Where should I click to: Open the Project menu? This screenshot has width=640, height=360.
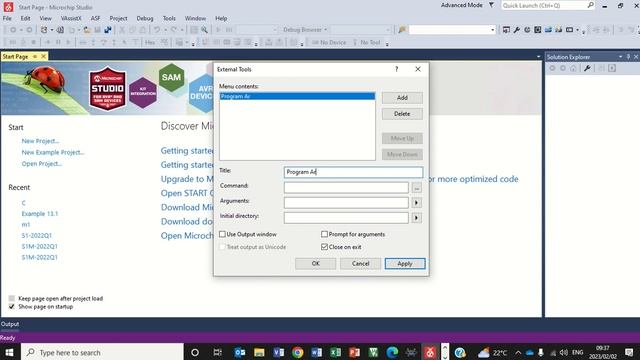[118, 18]
